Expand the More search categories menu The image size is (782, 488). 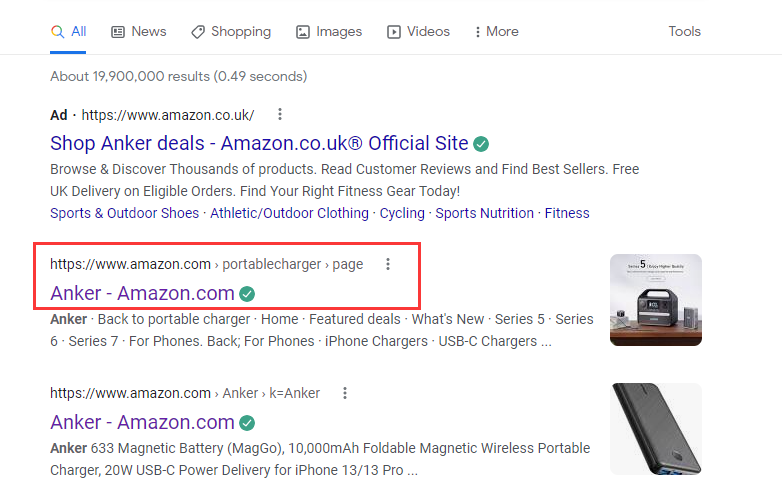pos(496,32)
